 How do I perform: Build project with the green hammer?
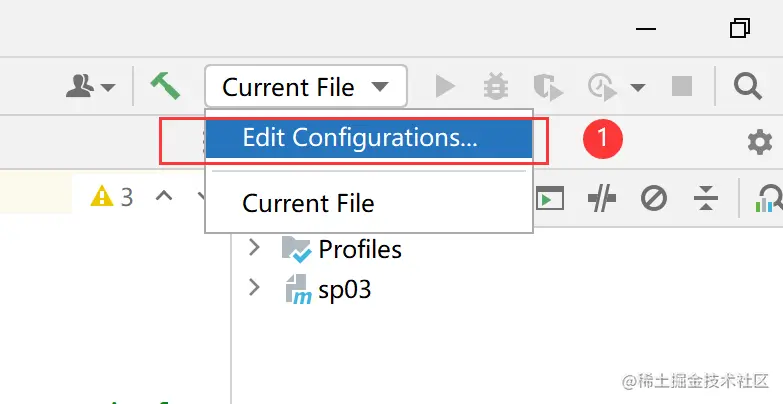coord(165,86)
